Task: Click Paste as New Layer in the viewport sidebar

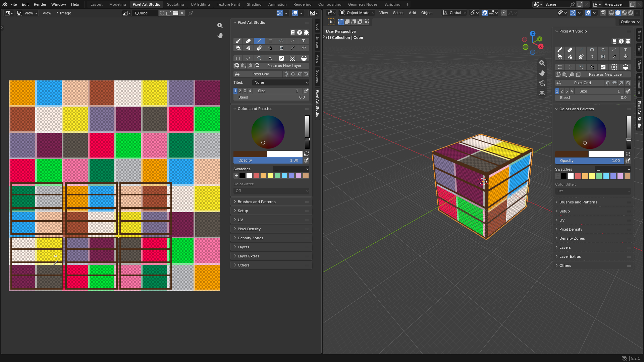Action: [x=603, y=74]
